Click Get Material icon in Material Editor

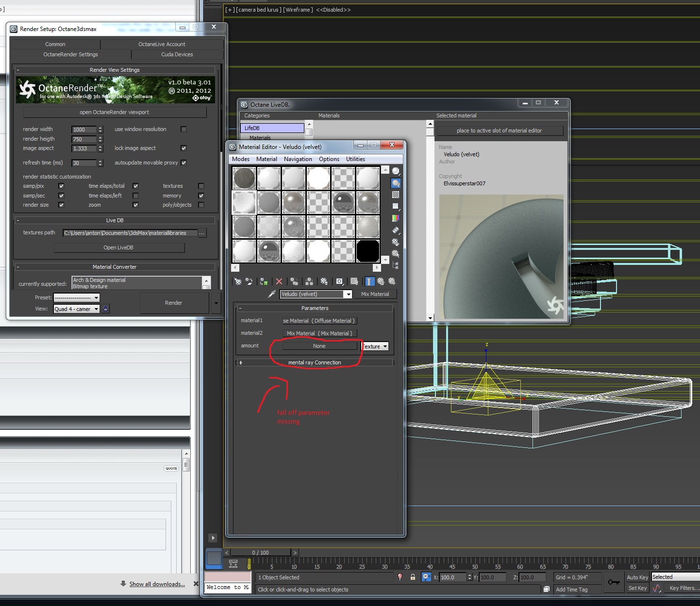click(238, 281)
